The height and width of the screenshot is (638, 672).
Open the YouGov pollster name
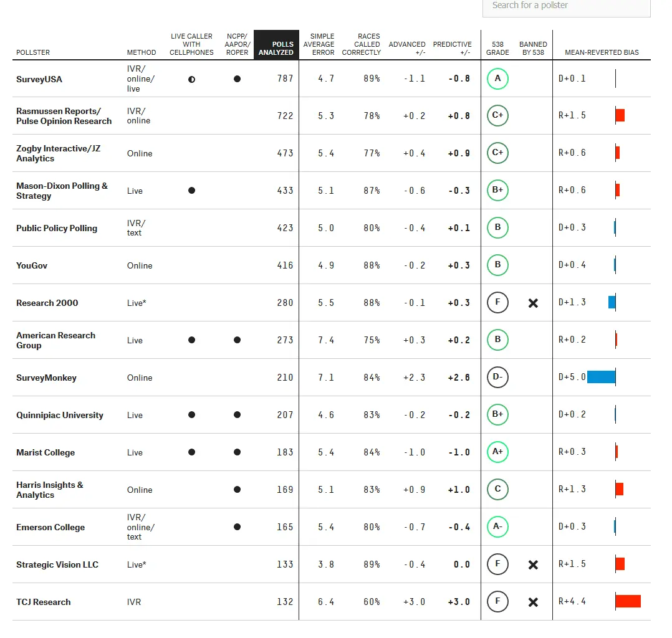pyautogui.click(x=32, y=265)
